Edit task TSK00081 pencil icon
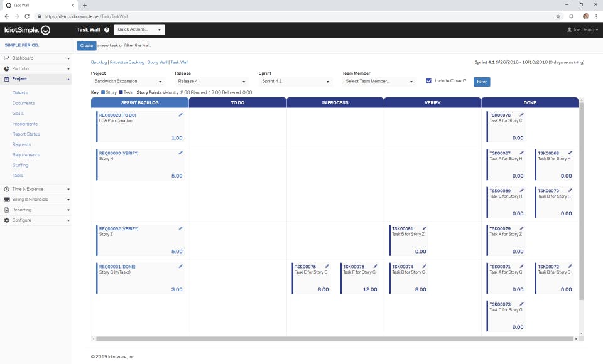The image size is (603, 364). point(424,228)
